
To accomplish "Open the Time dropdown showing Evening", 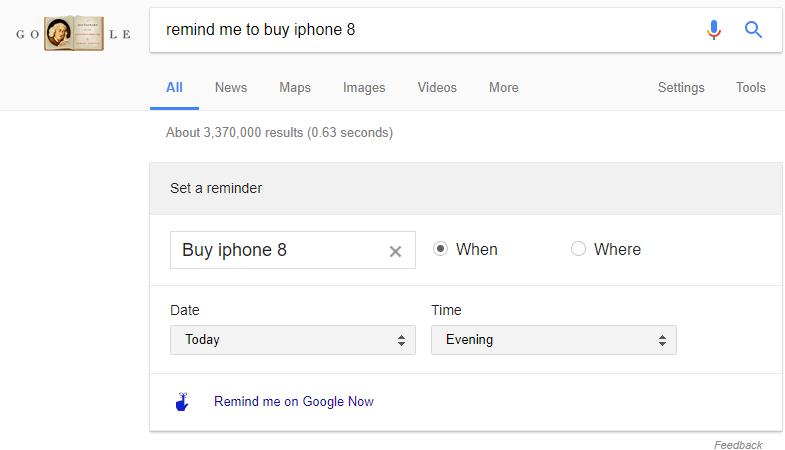I will (x=554, y=340).
